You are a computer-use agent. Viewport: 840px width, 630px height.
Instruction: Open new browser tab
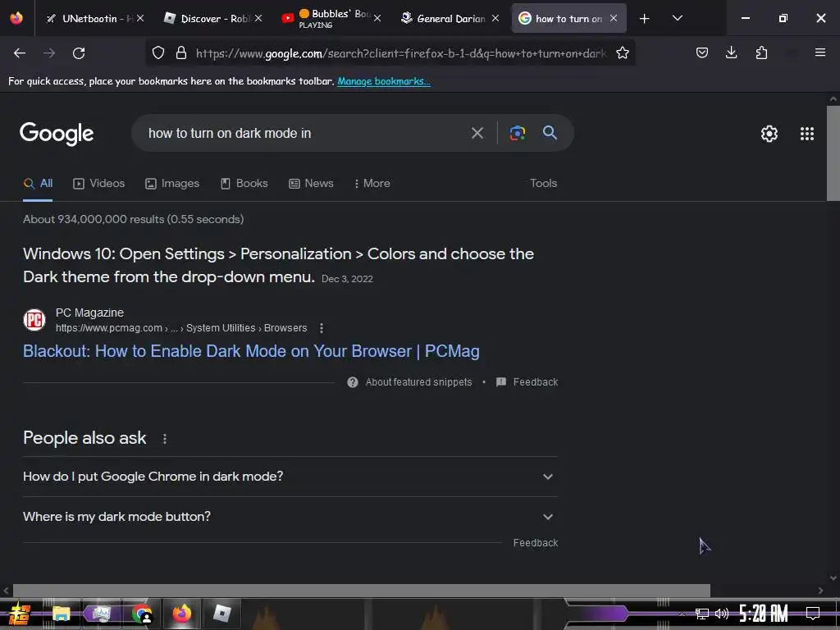tap(645, 19)
